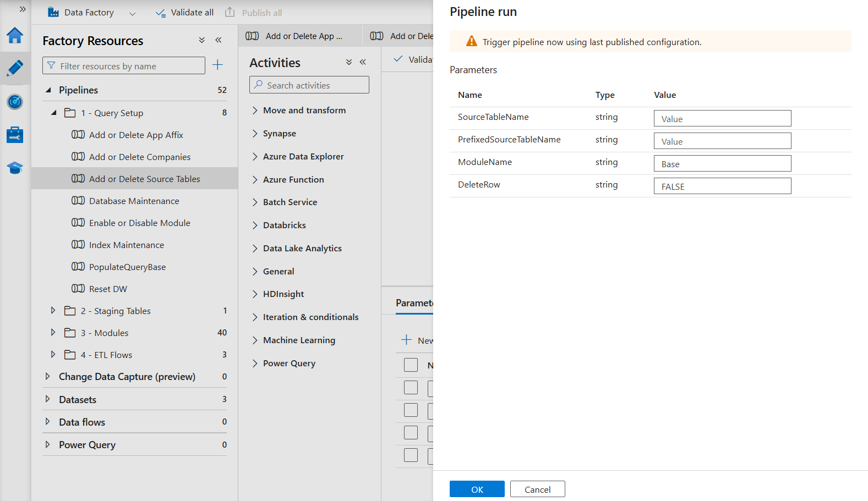Expand the 3 - Modules folder
This screenshot has height=501, width=868.
(x=53, y=332)
